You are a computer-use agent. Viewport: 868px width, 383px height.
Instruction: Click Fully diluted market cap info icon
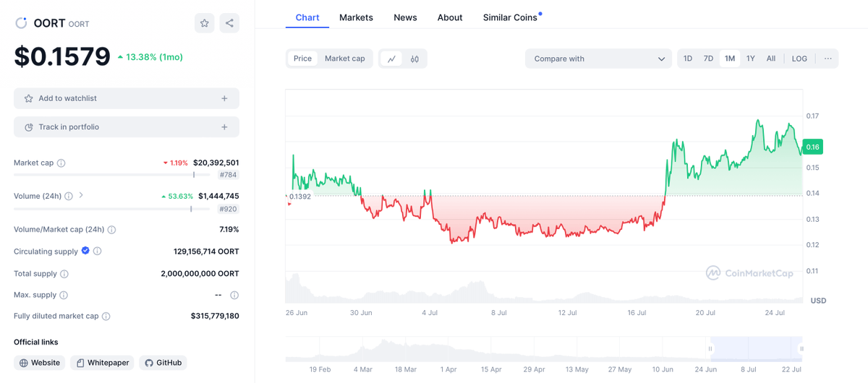coord(106,317)
